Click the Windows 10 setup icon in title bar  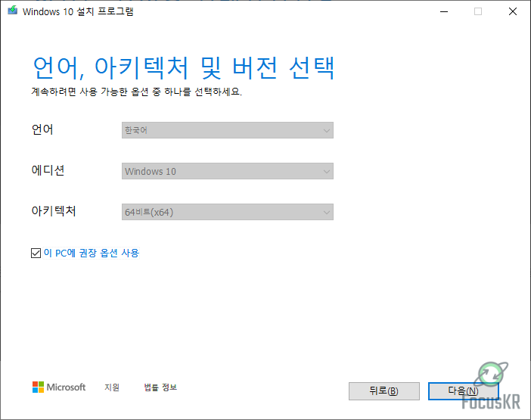click(x=13, y=11)
